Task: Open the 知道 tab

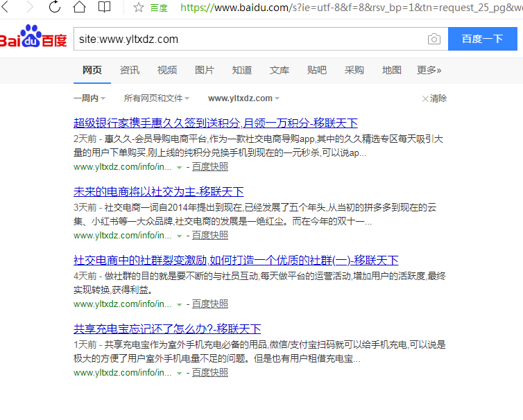Action: [242, 70]
